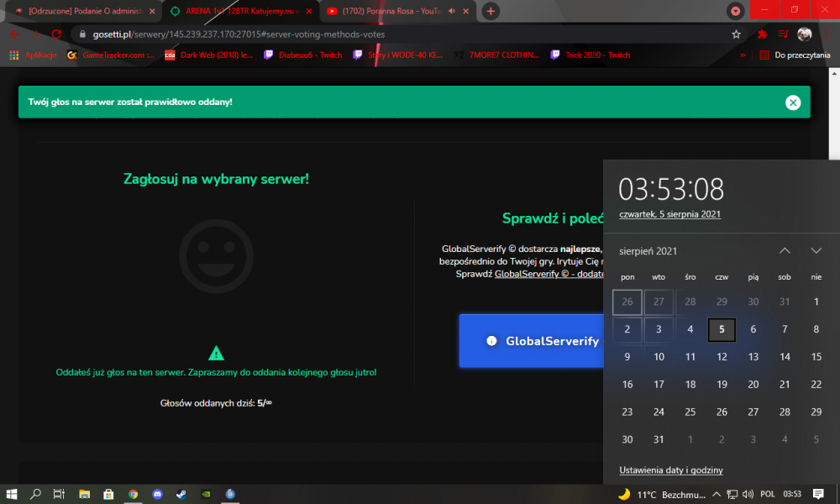
Task: Open Microsoft Store from taskbar
Action: coord(108,494)
